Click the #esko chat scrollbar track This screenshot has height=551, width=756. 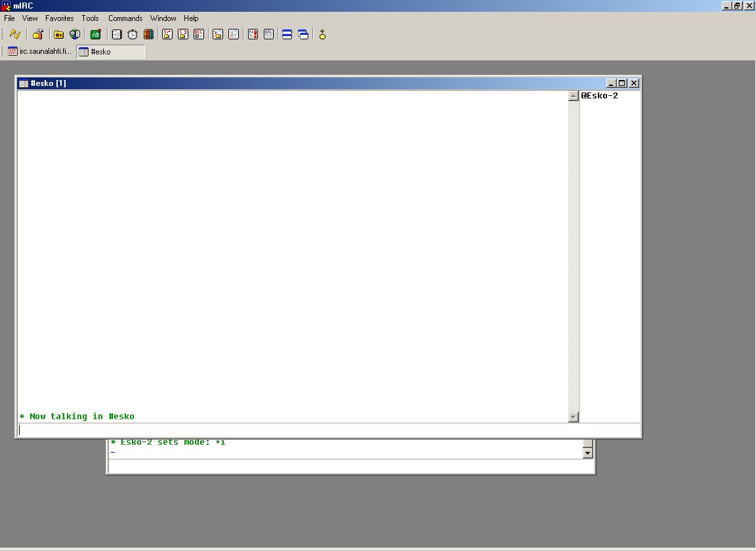(574, 256)
